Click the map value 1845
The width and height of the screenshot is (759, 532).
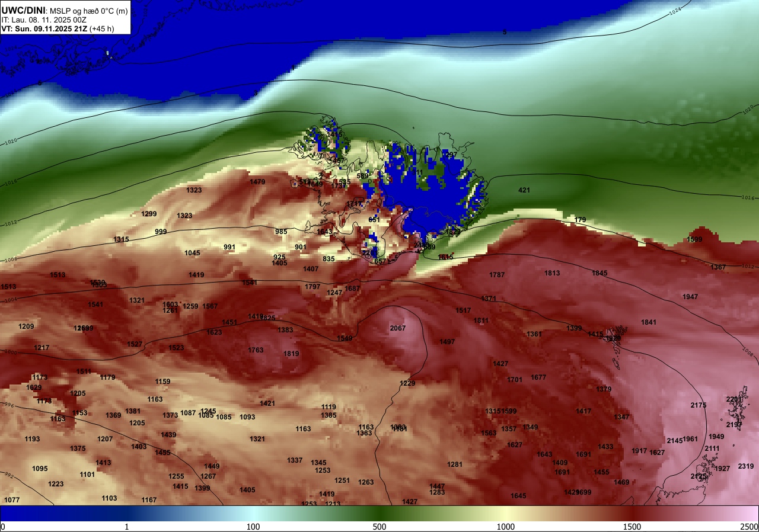(599, 273)
